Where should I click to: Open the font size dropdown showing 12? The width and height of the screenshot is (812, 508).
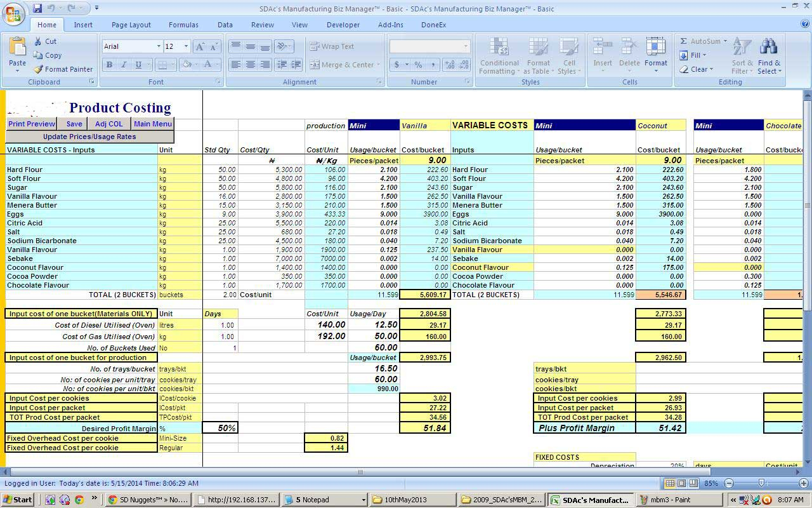(186, 46)
